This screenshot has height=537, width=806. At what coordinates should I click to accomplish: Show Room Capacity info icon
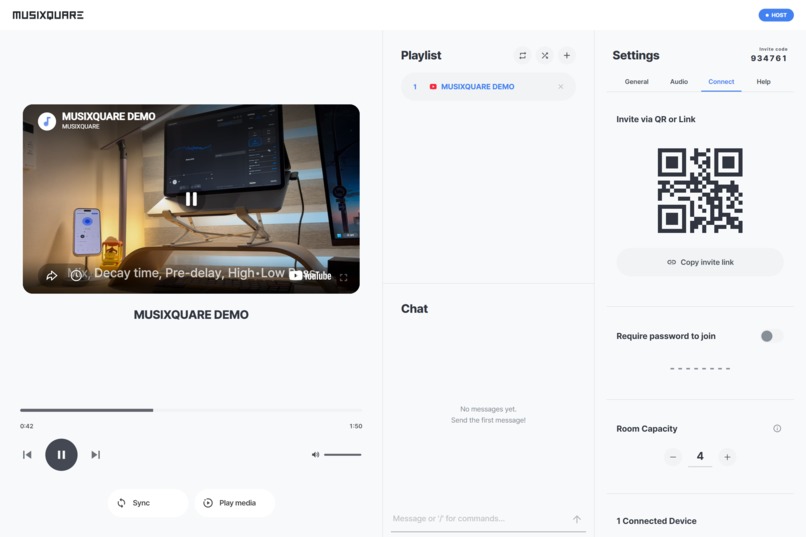777,429
